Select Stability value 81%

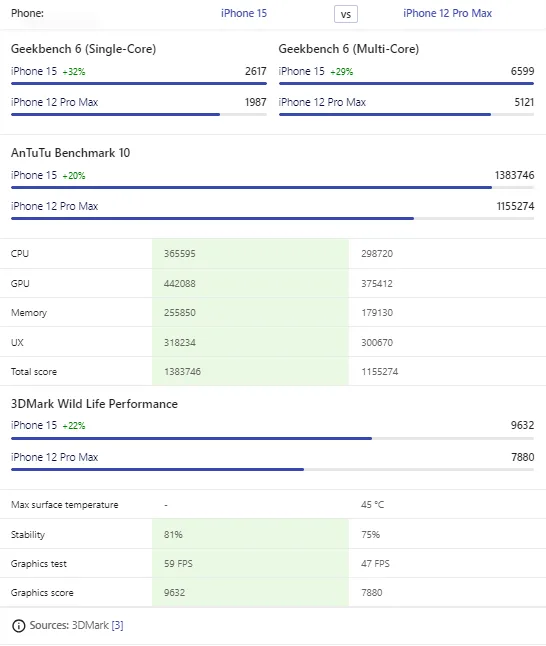173,534
